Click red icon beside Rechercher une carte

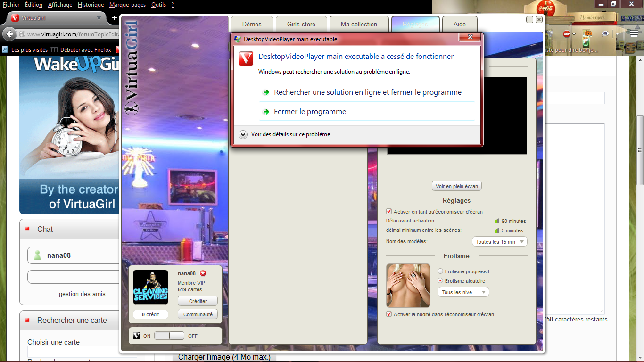pos(27,320)
